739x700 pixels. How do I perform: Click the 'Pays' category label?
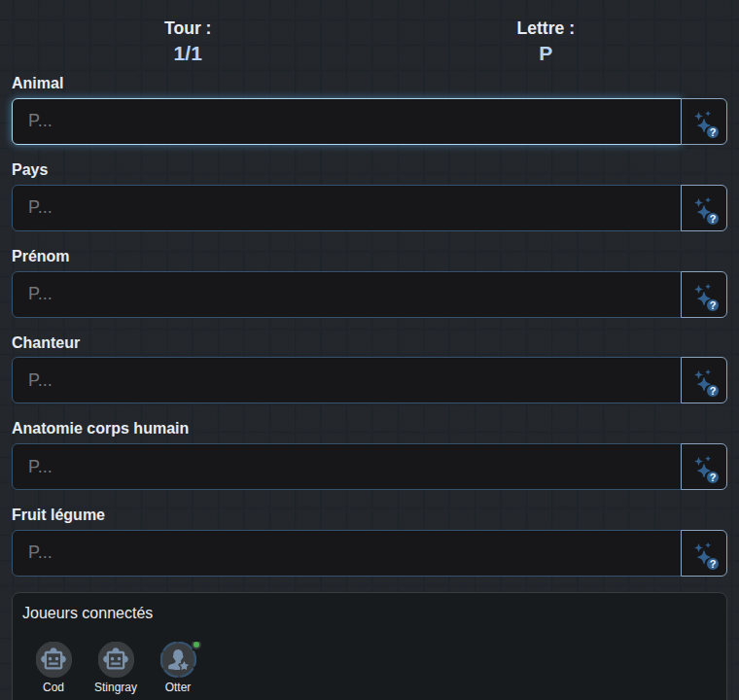(x=30, y=170)
